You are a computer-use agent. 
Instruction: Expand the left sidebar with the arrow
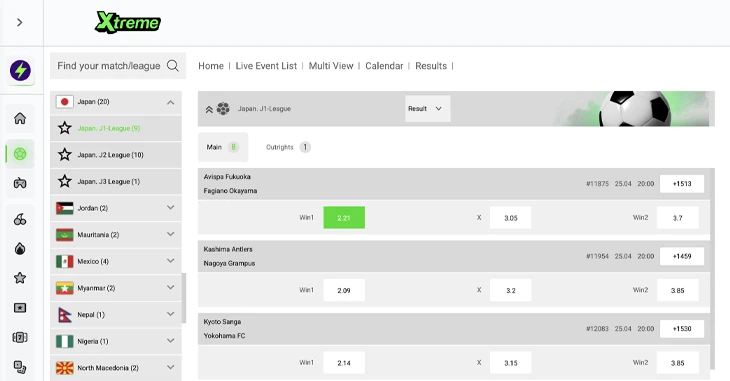pyautogui.click(x=20, y=22)
